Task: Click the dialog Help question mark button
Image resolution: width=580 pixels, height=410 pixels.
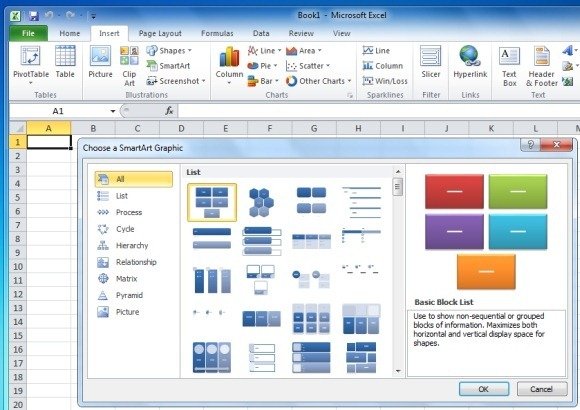Action: click(530, 145)
